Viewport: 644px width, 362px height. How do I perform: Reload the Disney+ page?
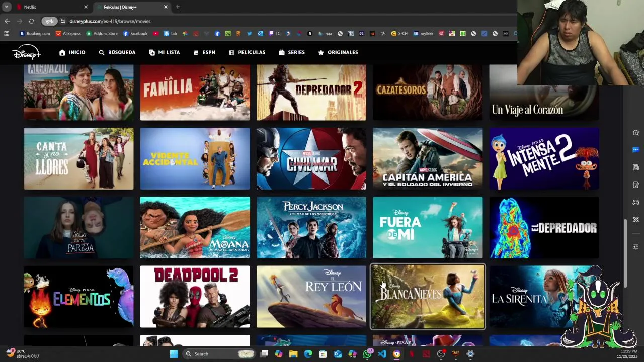31,21
